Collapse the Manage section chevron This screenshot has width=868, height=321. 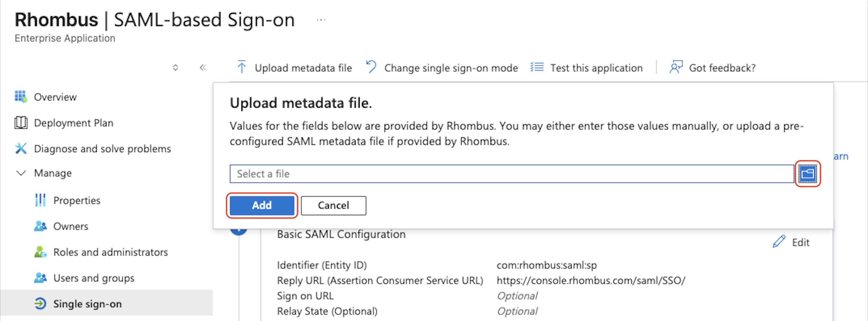tap(21, 173)
